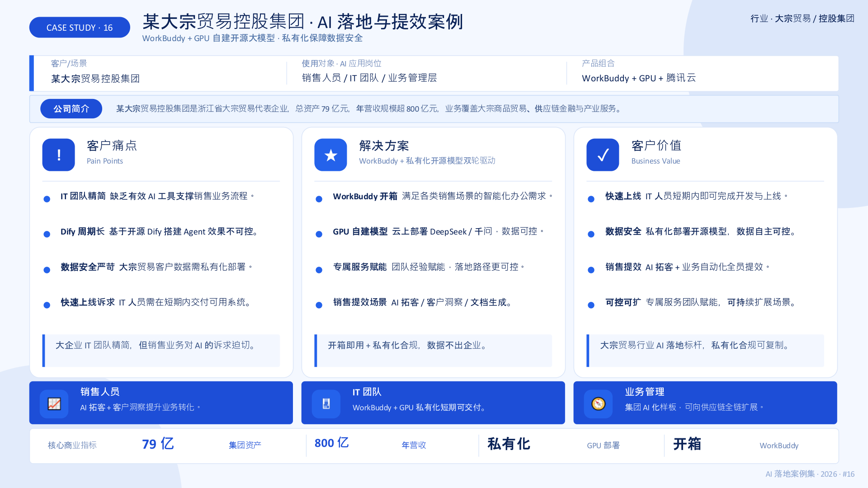Click the industry tag 行业 · 大宗贸易 / 控股集团
Screen dimensions: 868x488
[802, 19]
